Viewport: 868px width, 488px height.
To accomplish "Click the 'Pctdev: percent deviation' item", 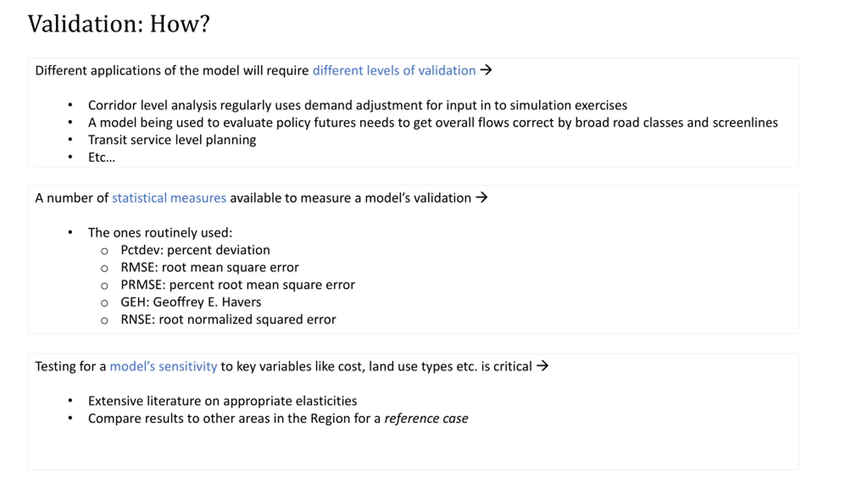I will pos(195,250).
